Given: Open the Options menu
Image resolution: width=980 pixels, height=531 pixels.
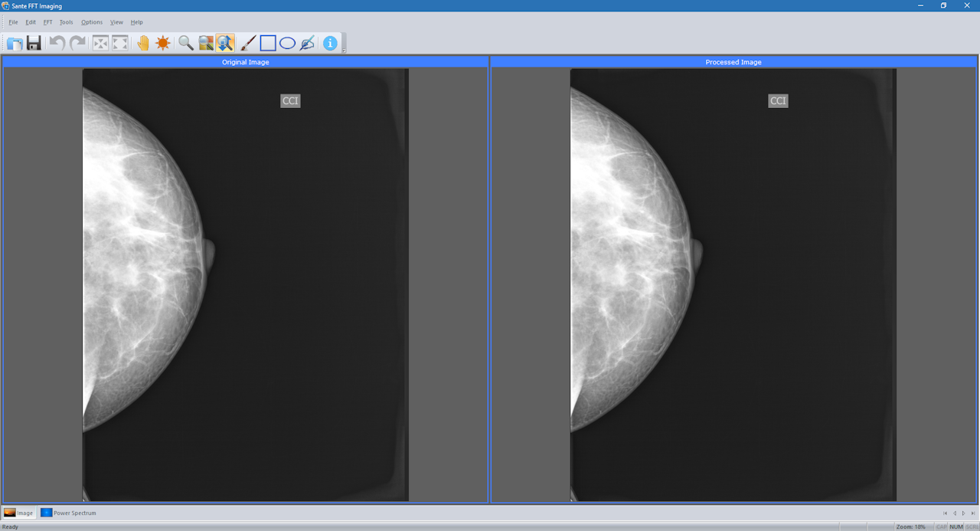Looking at the screenshot, I should coord(91,22).
